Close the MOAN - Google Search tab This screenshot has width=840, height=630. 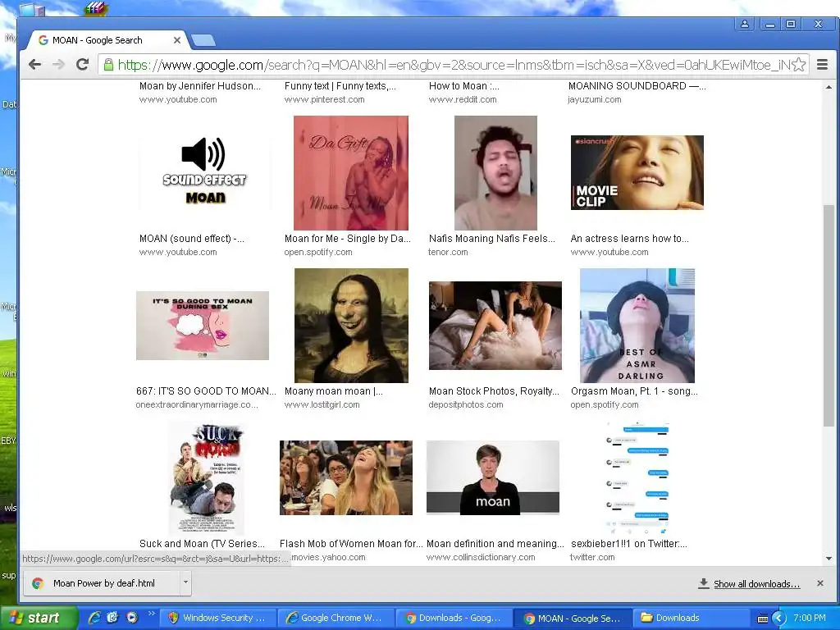click(x=177, y=40)
